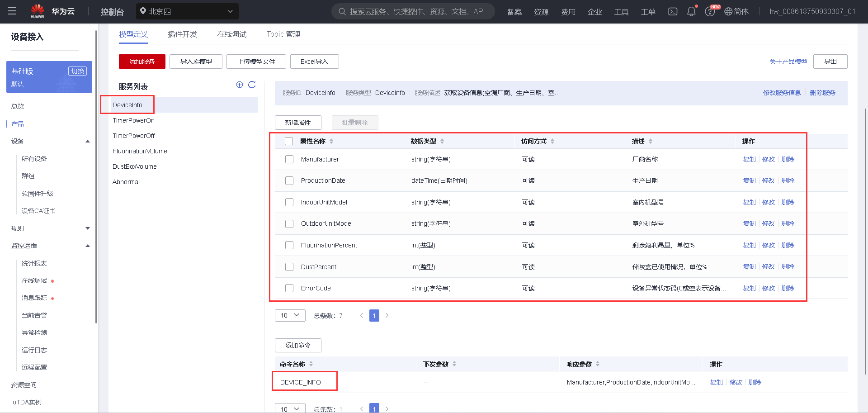Toggle the select-all properties checkbox

289,141
